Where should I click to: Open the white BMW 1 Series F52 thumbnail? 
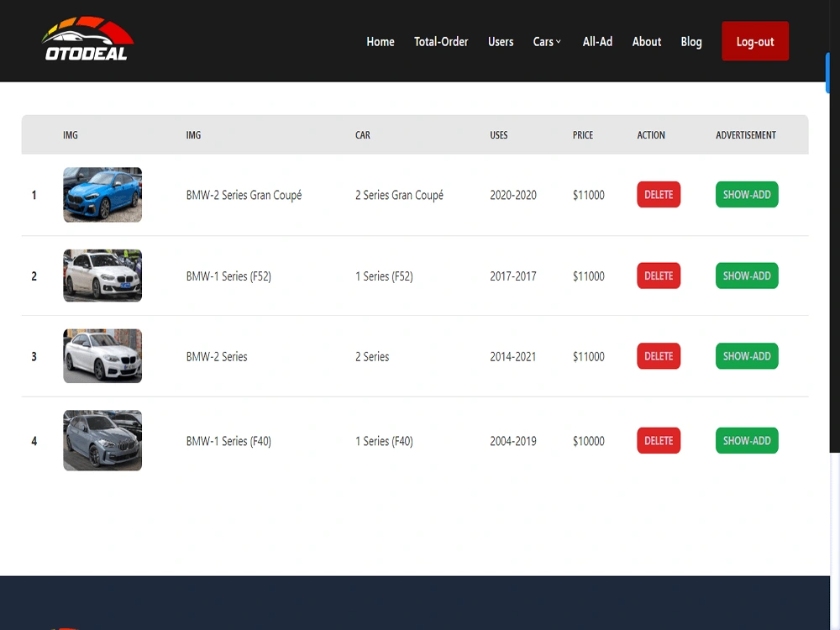[x=102, y=276]
